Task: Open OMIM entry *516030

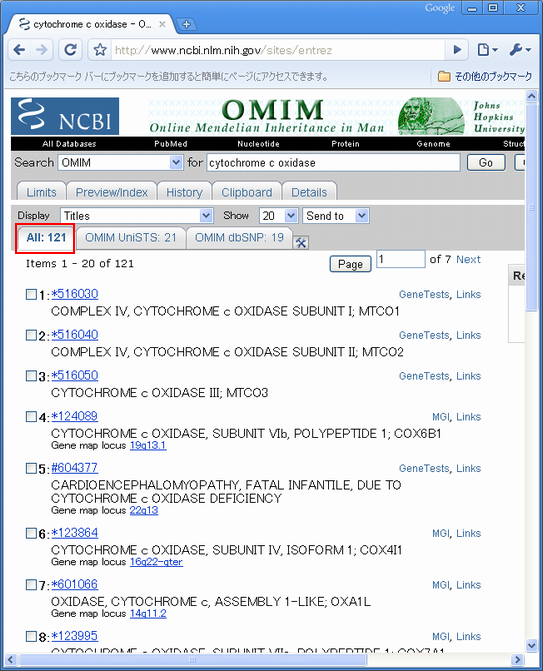Action: (74, 294)
